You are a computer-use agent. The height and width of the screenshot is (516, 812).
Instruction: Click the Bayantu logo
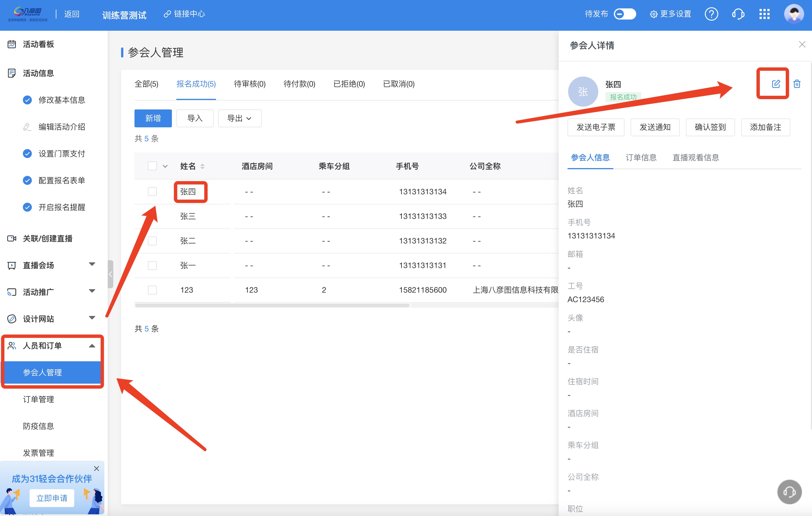[28, 14]
